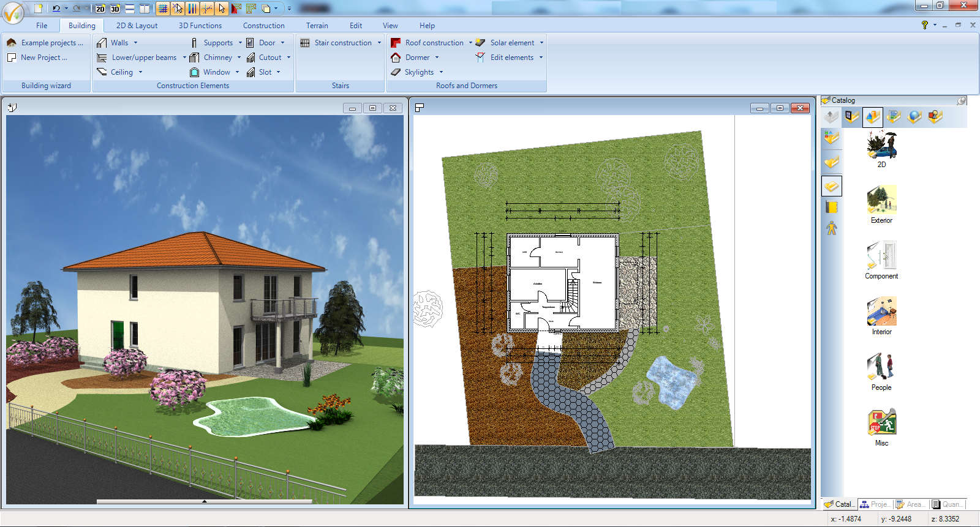
Task: Click the pond in the 2D plan
Action: [672, 381]
